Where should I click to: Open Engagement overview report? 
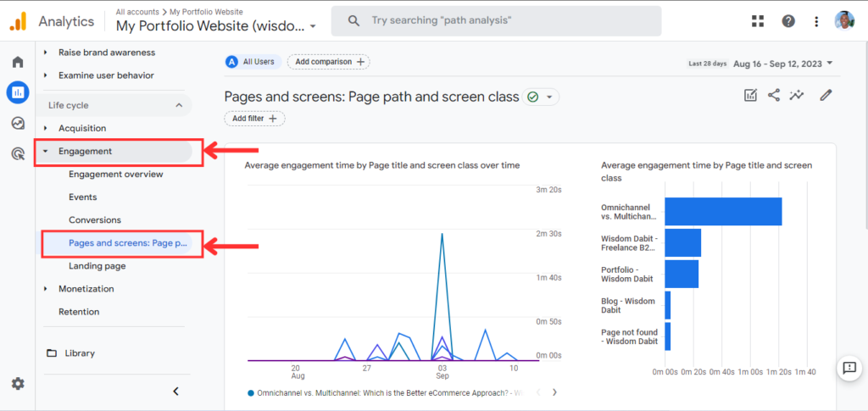tap(115, 175)
